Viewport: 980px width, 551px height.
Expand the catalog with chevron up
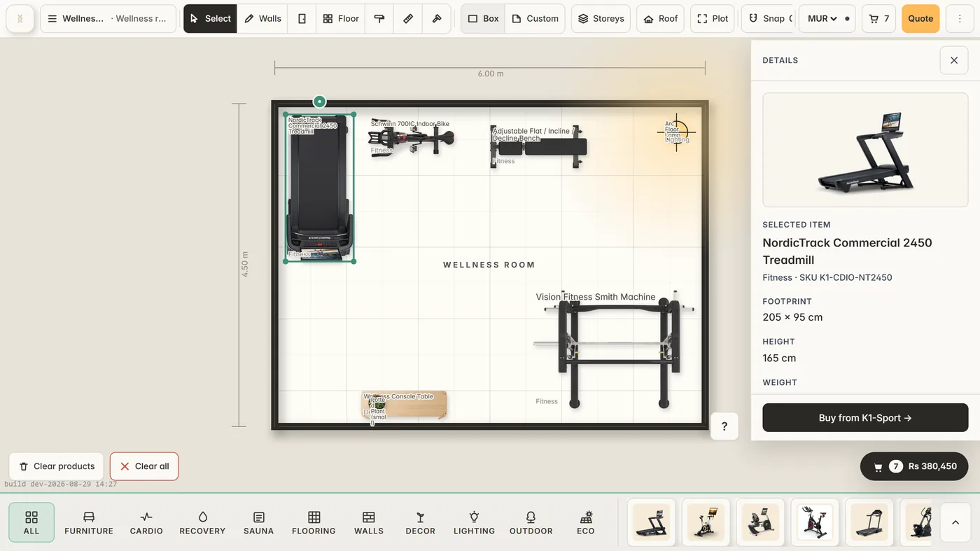(x=955, y=522)
